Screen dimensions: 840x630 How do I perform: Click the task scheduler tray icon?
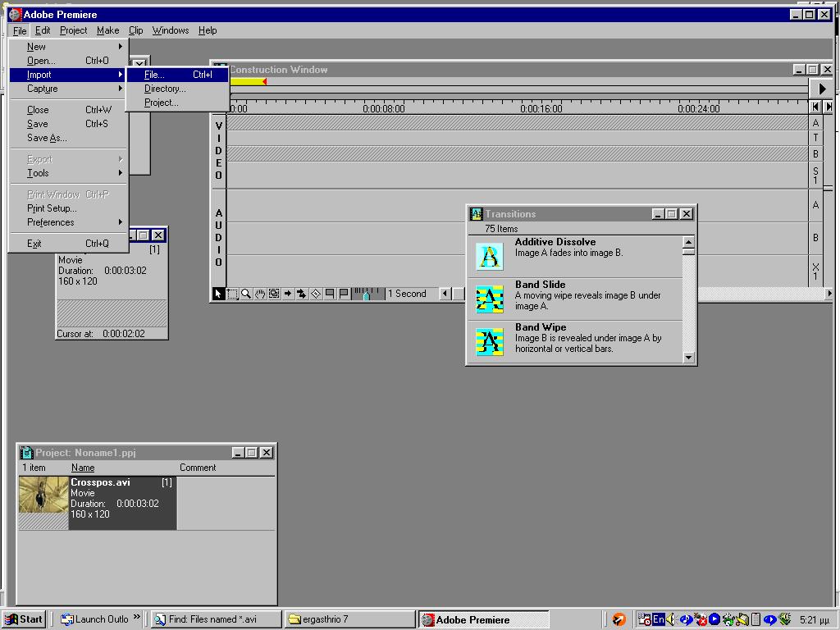coord(645,619)
